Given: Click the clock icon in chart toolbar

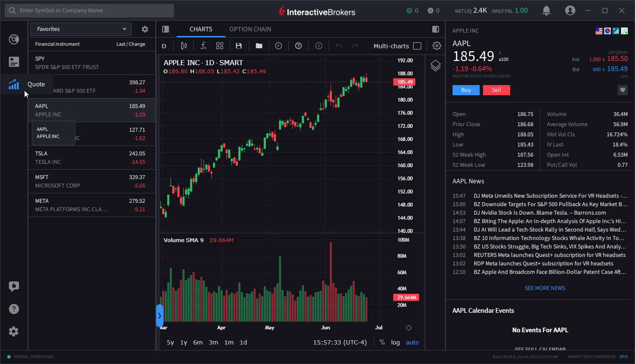Looking at the screenshot, I should pos(279,46).
